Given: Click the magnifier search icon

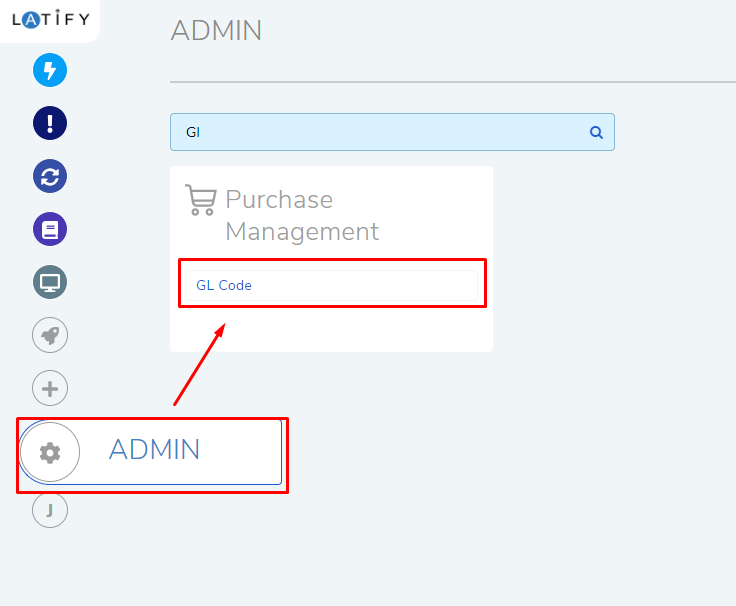Looking at the screenshot, I should [x=596, y=132].
